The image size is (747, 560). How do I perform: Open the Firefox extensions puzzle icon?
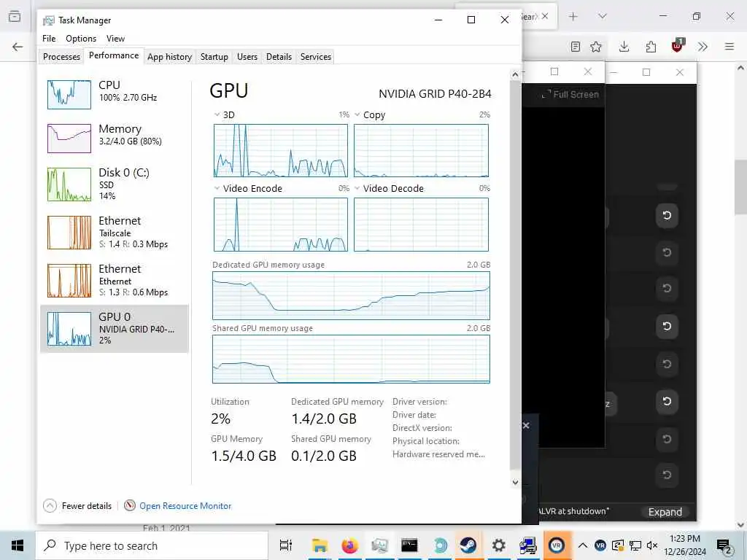pos(651,47)
